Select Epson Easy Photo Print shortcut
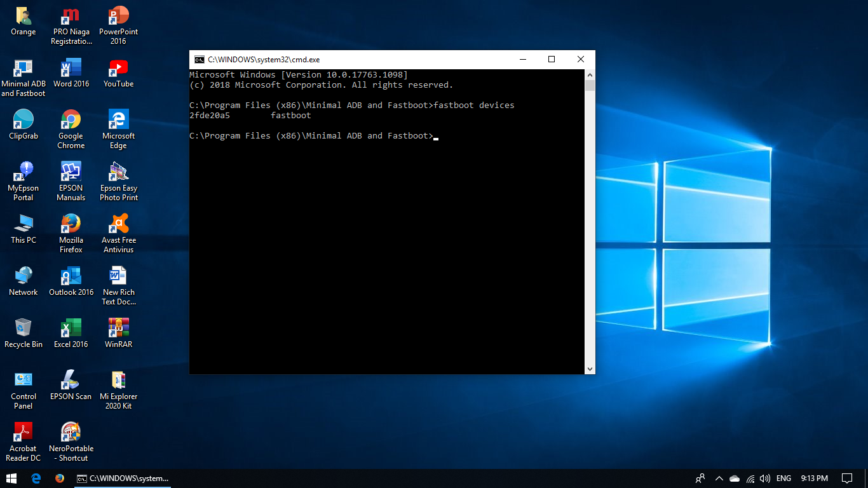This screenshot has width=868, height=488. [119, 182]
